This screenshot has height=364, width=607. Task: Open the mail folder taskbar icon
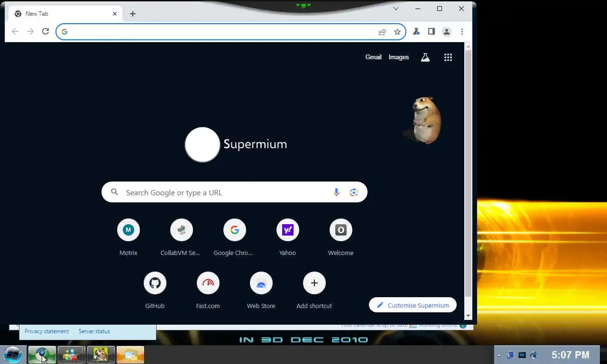[130, 355]
